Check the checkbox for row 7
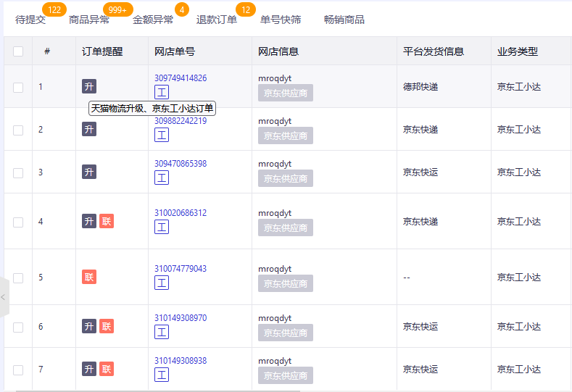 [x=18, y=370]
